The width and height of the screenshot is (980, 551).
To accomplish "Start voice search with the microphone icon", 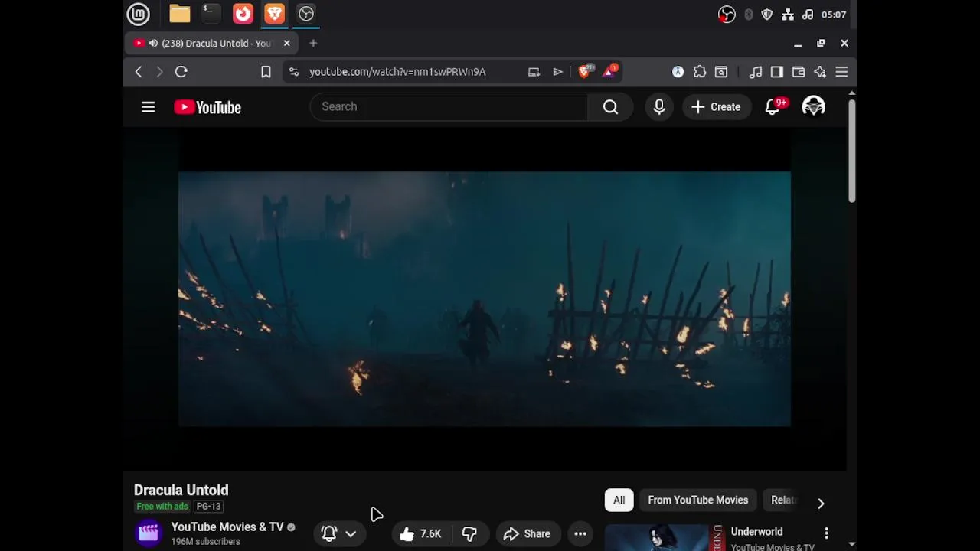I will click(659, 107).
